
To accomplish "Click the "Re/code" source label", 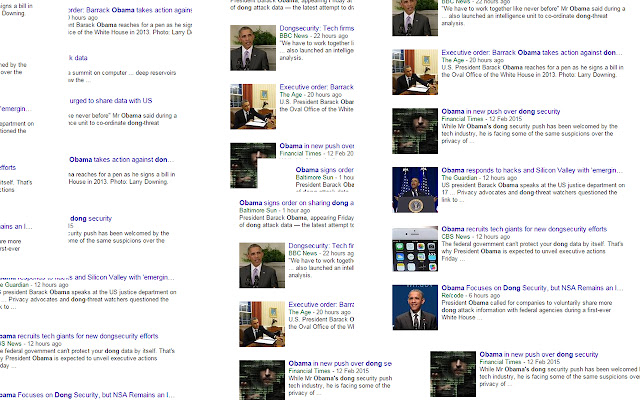I will (x=452, y=295).
